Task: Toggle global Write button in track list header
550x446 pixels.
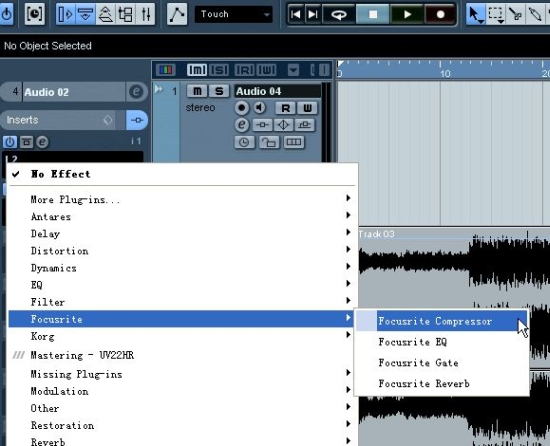Action: 267,70
